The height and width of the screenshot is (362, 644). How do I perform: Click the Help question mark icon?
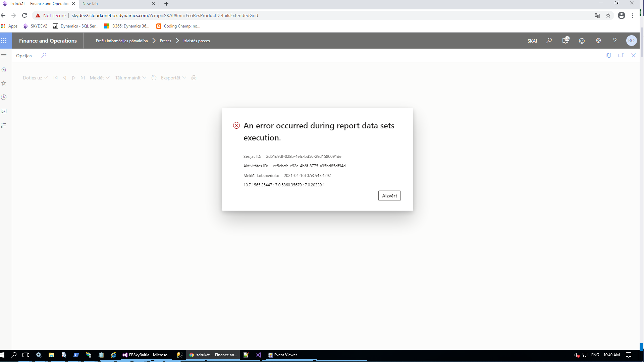(x=614, y=41)
